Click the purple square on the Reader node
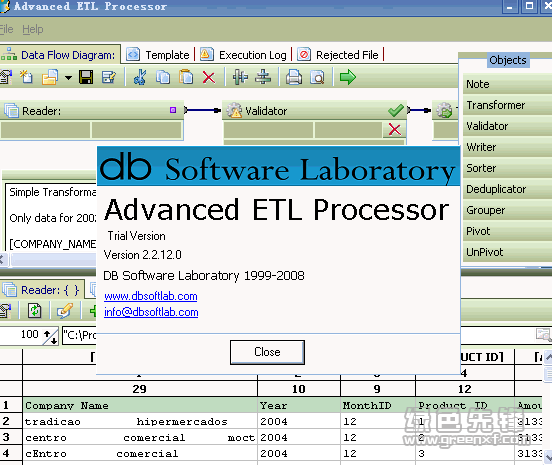 pos(173,110)
